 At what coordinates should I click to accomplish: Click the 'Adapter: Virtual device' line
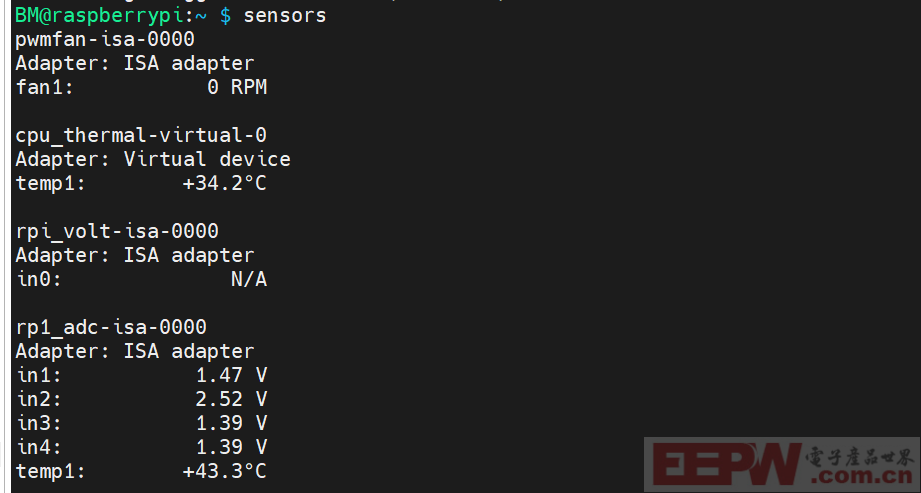[x=153, y=159]
